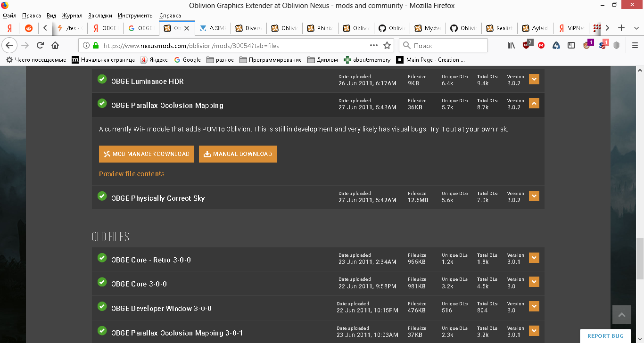
Task: Click the green secure padlock icon
Action: [x=96, y=46]
